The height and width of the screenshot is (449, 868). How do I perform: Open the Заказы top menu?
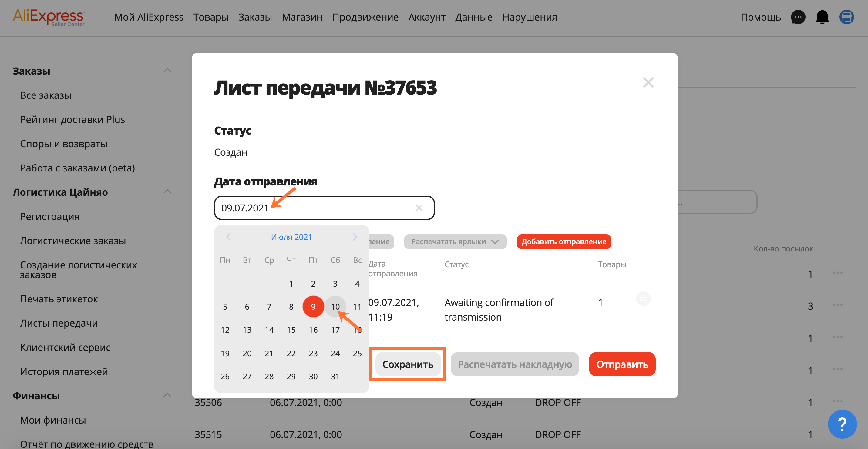pos(255,17)
